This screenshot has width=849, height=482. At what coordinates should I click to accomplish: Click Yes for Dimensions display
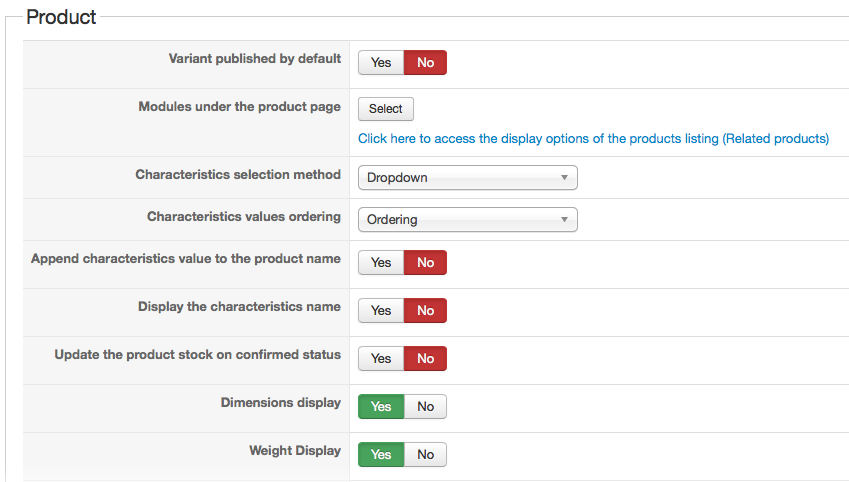click(x=381, y=407)
